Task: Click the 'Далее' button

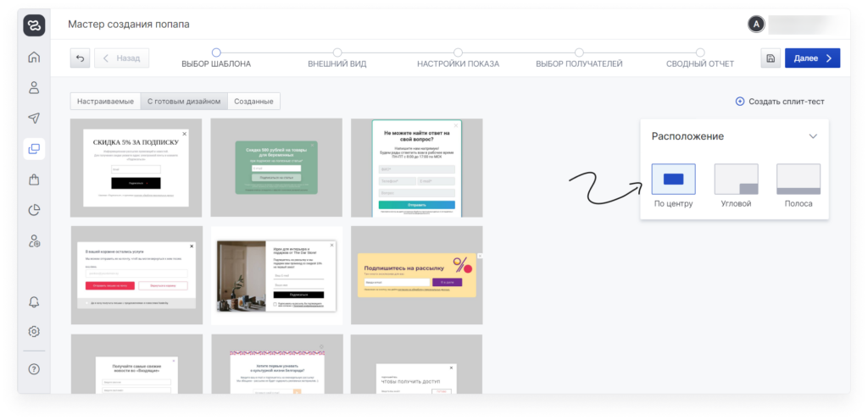Action: click(812, 58)
